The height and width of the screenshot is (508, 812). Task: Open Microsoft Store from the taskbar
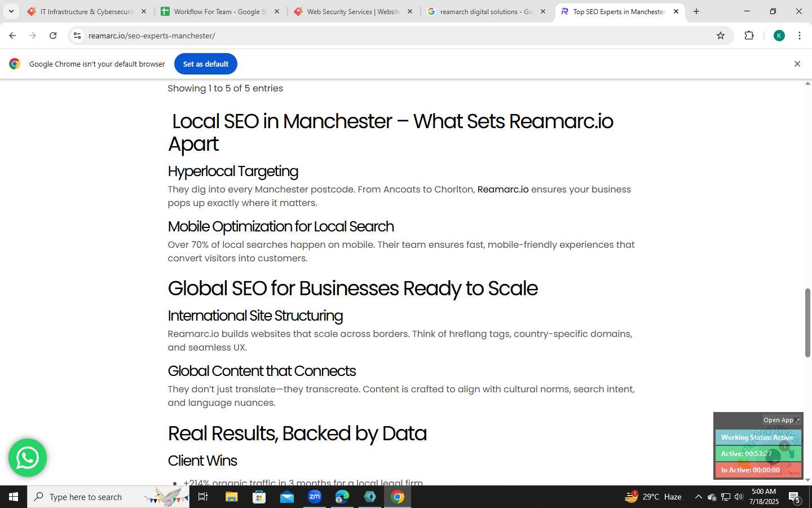(x=259, y=497)
